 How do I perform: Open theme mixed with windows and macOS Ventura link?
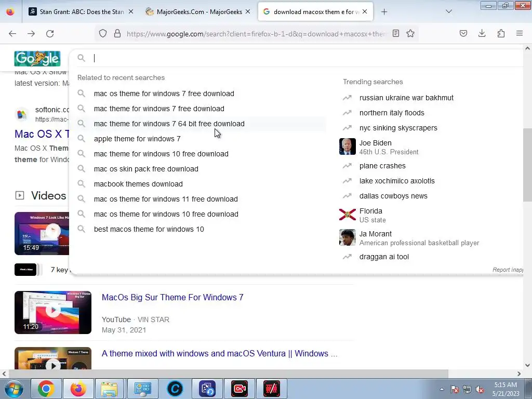coord(220,353)
